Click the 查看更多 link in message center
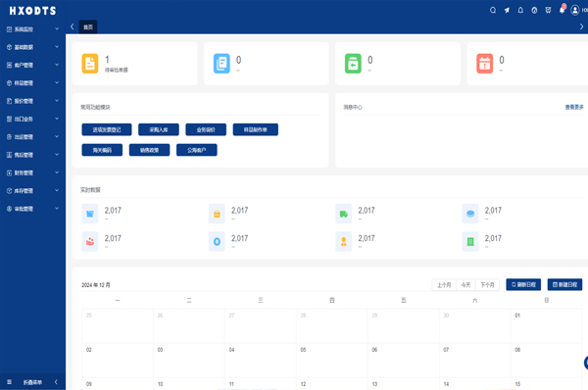 tap(574, 107)
